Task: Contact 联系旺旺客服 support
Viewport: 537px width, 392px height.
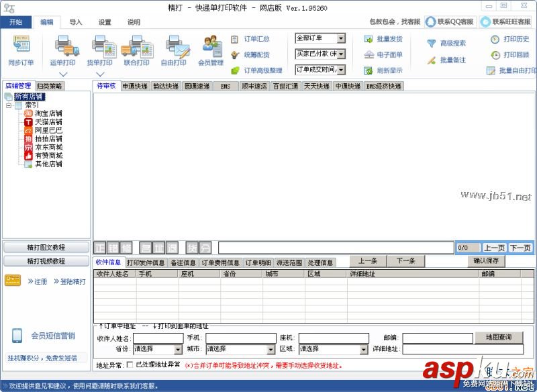Action: click(506, 21)
